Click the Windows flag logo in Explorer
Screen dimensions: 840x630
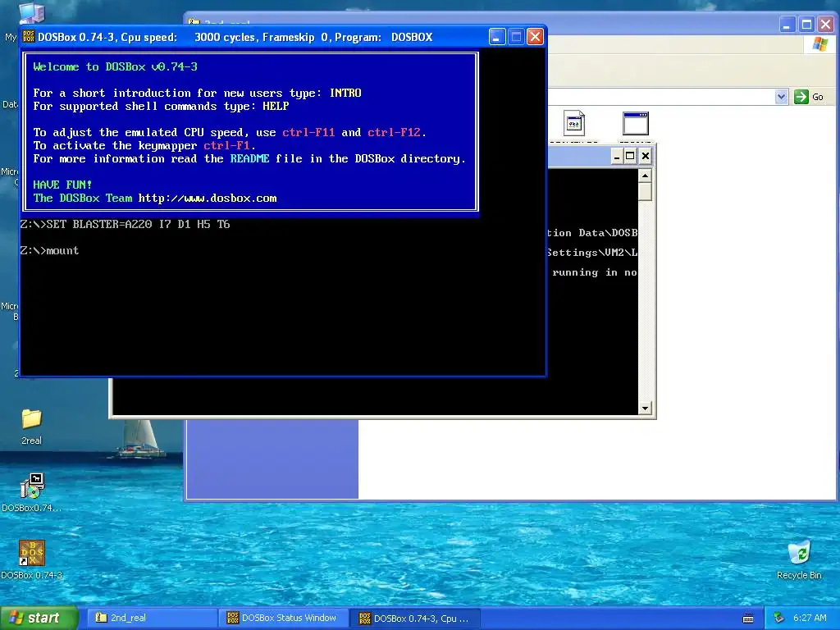click(819, 44)
